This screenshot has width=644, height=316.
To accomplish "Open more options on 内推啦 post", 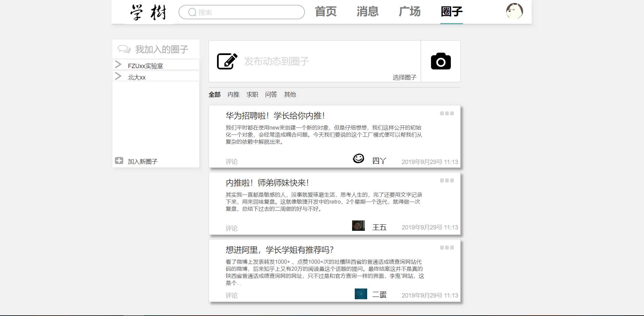I will click(x=447, y=180).
